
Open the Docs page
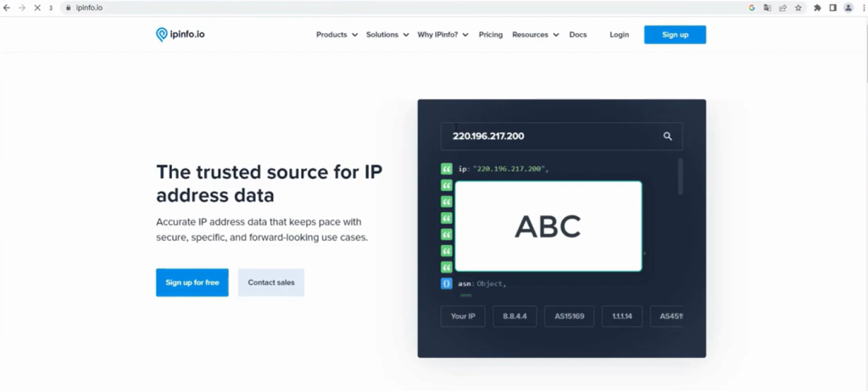[578, 34]
